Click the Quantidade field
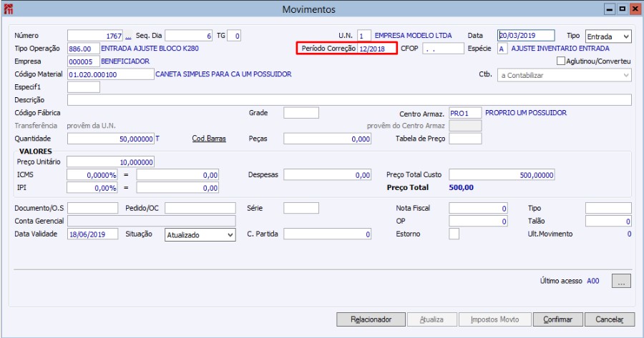 click(111, 139)
